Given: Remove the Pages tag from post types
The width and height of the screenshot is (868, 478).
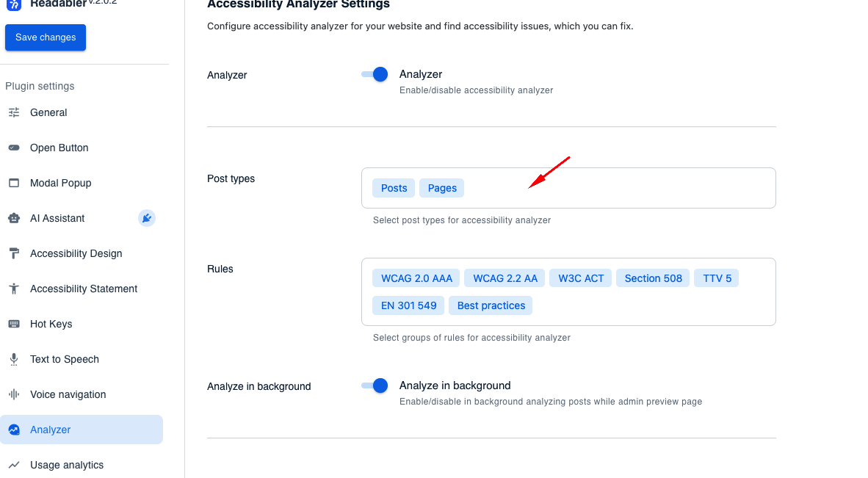Looking at the screenshot, I should pos(442,188).
